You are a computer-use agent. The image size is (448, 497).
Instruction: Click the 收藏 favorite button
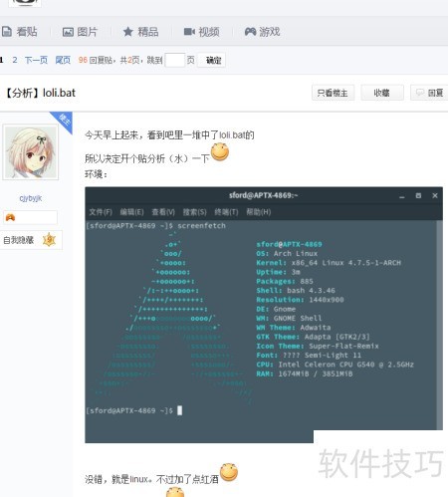pos(382,93)
